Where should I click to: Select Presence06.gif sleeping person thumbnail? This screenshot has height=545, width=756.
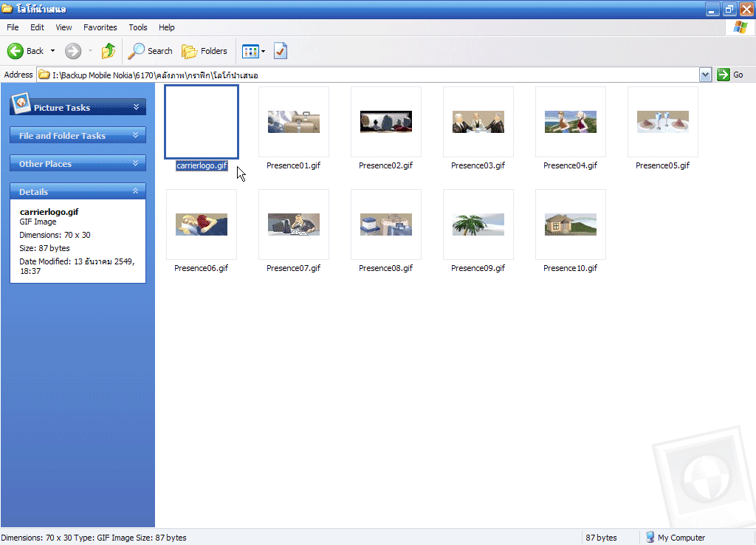(202, 224)
